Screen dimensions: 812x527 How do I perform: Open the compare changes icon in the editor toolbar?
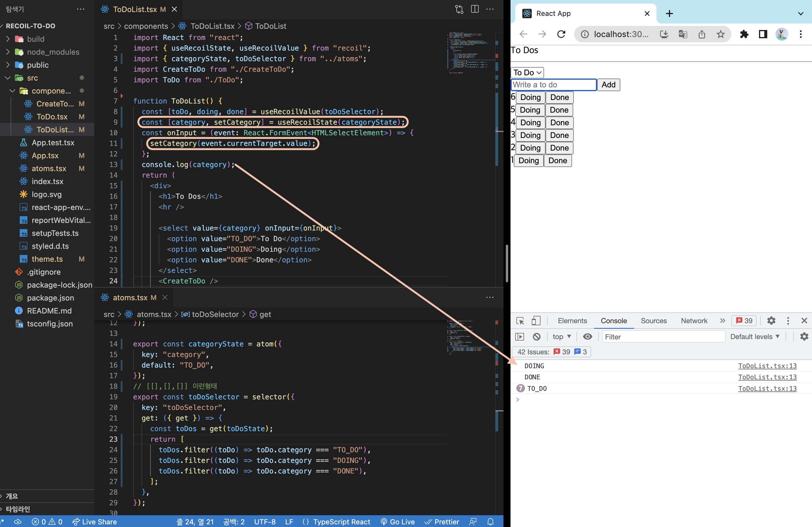click(459, 9)
